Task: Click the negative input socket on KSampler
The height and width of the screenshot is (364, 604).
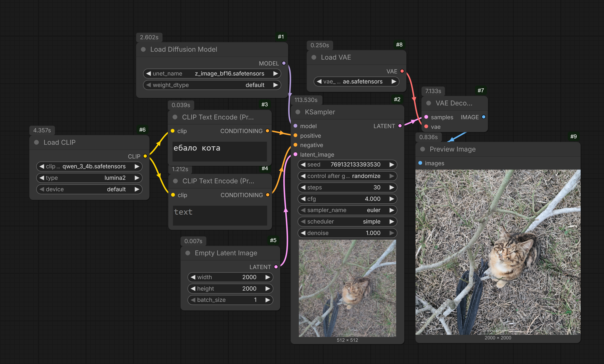Action: tap(295, 145)
